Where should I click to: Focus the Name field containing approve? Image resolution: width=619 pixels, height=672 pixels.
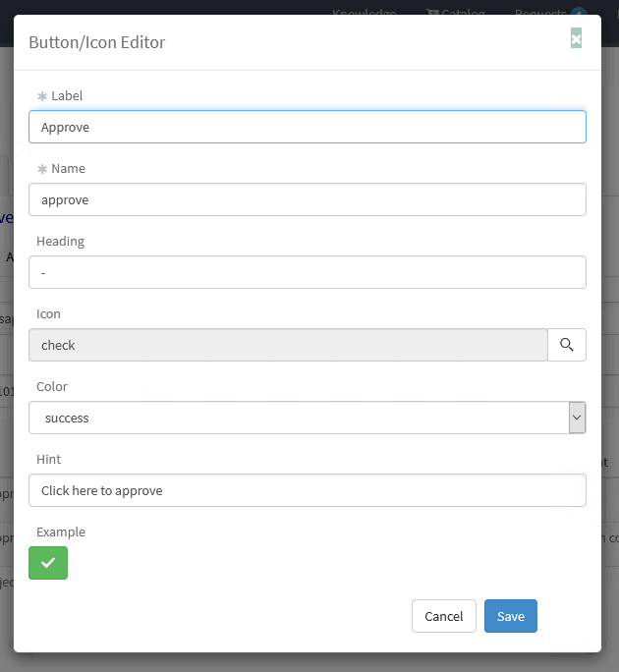pos(308,199)
